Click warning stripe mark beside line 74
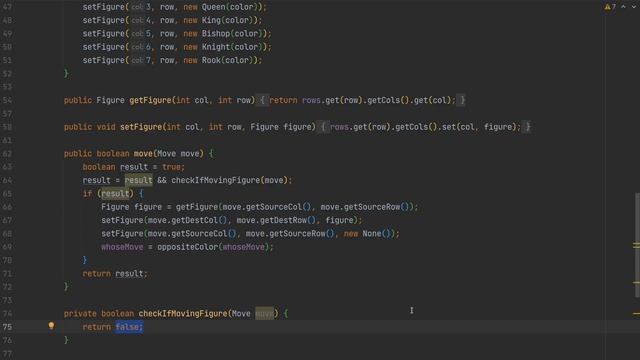Screen dimensions: 640x360 (x=636, y=313)
